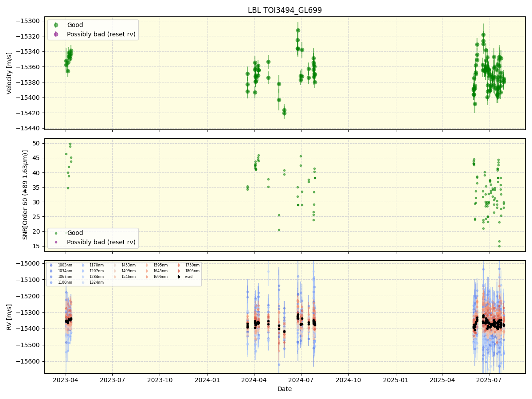Click the −15100 RV tick label
This screenshot has height=399, width=532.
28,280
